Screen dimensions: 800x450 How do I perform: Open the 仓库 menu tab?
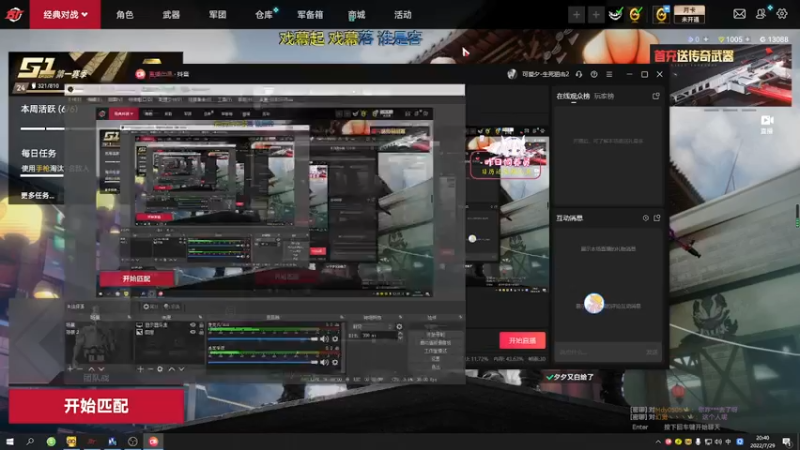pyautogui.click(x=264, y=15)
